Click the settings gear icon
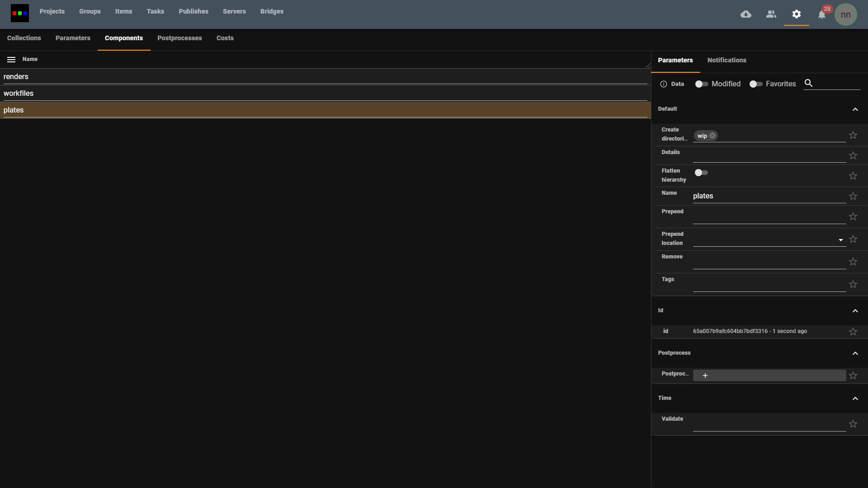Screen dimensions: 868x488 coord(797,14)
